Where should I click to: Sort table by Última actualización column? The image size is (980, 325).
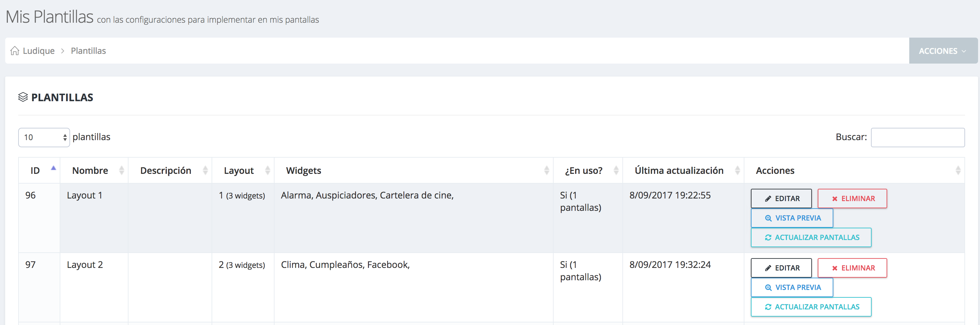point(683,170)
